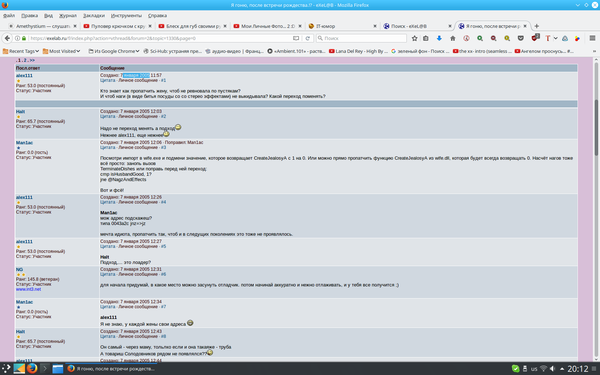Switch to the IT-юмор tab
This screenshot has height=375, width=600.
[x=343, y=26]
